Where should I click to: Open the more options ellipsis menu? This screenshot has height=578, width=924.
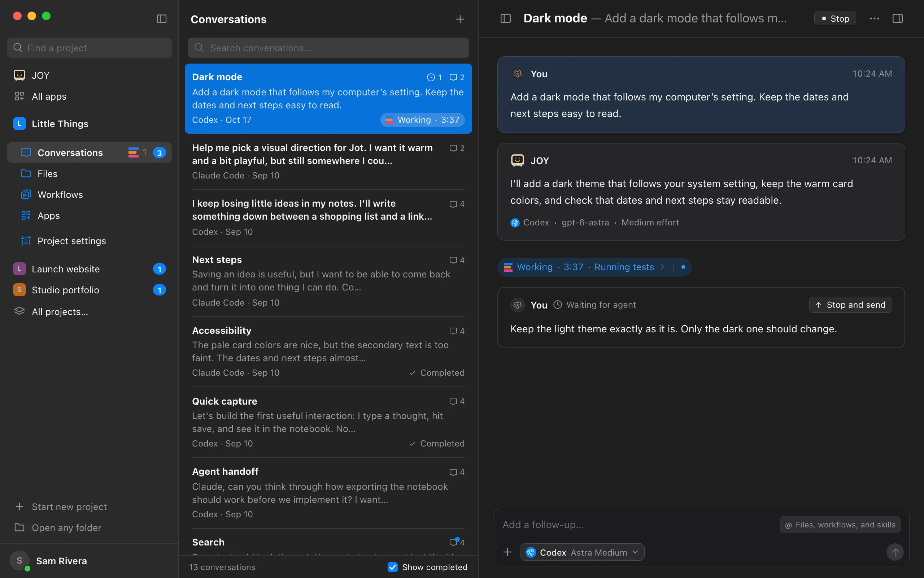[874, 18]
